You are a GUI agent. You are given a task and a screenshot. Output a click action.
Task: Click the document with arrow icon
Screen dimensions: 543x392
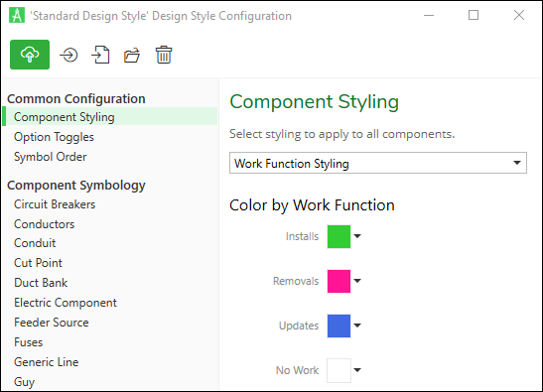click(x=100, y=55)
